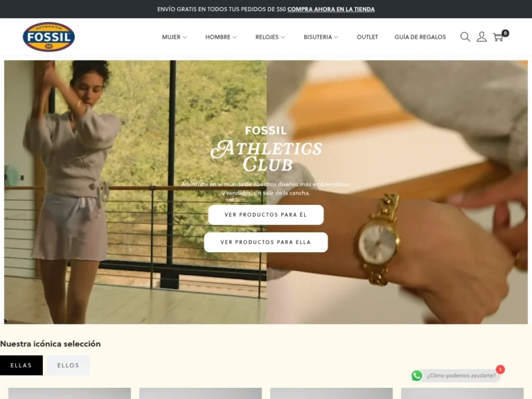Click the WhatsApp chat icon
This screenshot has width=532, height=399.
(417, 375)
